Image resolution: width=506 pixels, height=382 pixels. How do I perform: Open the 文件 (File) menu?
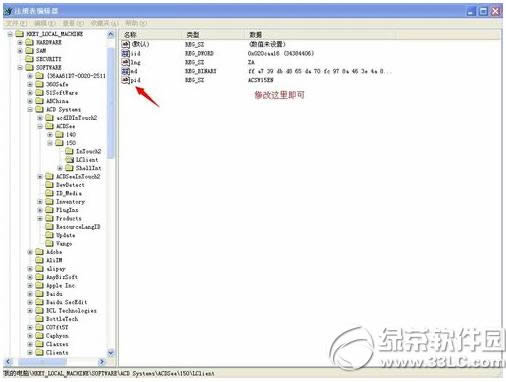(17, 23)
